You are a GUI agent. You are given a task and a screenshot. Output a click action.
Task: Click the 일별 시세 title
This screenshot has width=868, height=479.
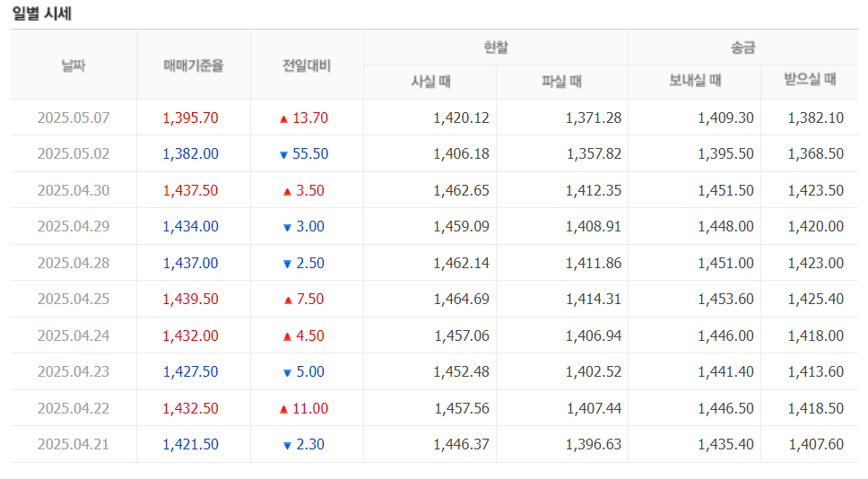tap(42, 13)
